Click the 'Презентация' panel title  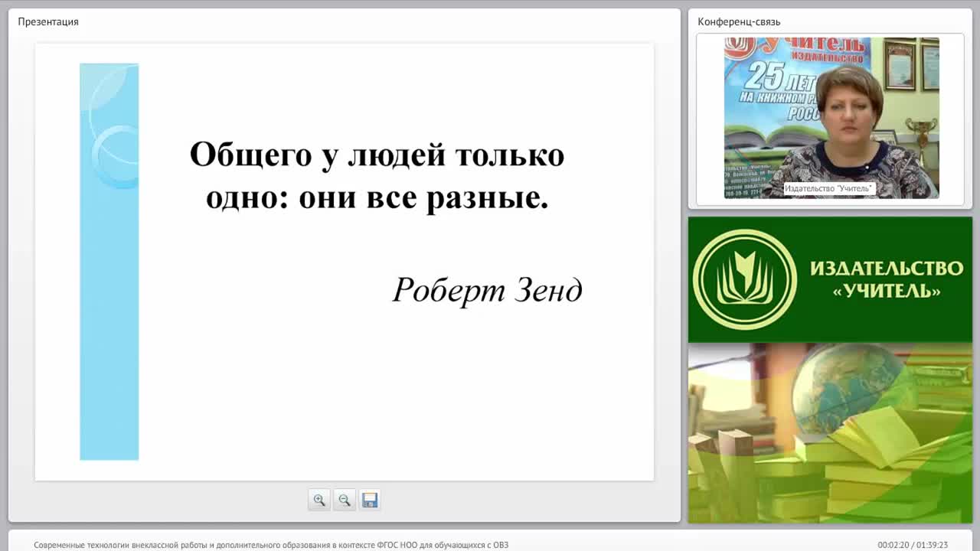click(48, 21)
